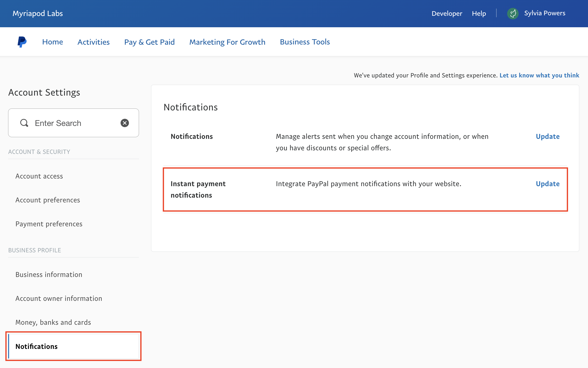Click the search magnifier icon
This screenshot has height=368, width=588.
click(24, 123)
